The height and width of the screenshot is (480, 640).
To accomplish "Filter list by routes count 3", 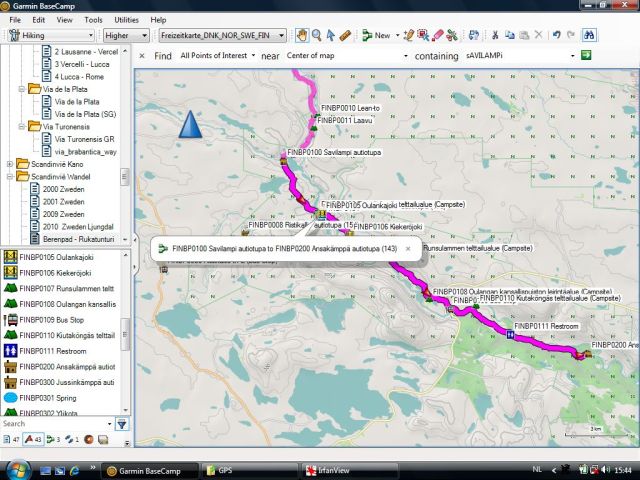I will (x=54, y=439).
